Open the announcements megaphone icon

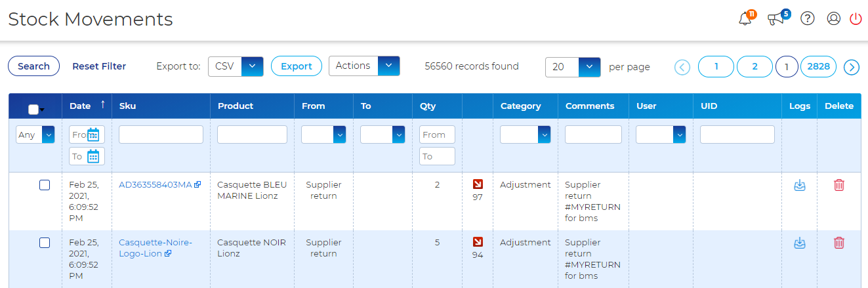[x=775, y=19]
